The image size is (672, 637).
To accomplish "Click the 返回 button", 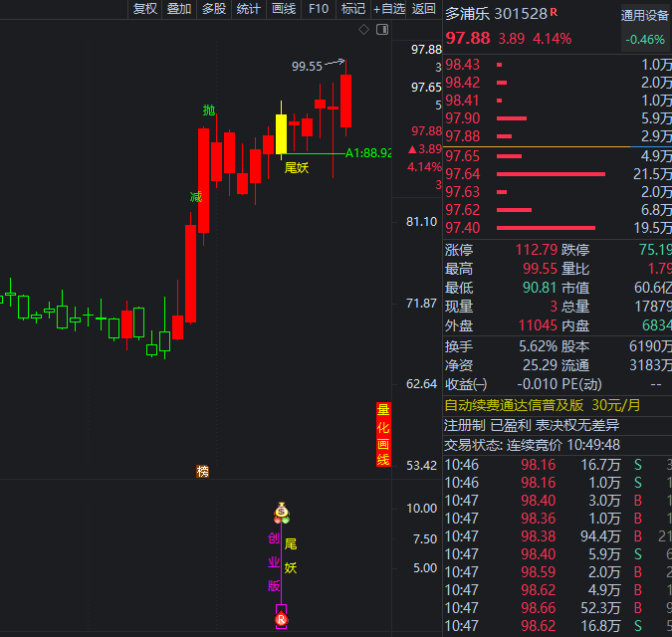I will [x=423, y=9].
